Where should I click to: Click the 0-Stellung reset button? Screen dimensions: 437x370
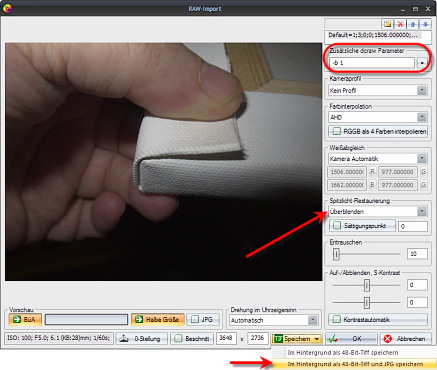pyautogui.click(x=142, y=339)
